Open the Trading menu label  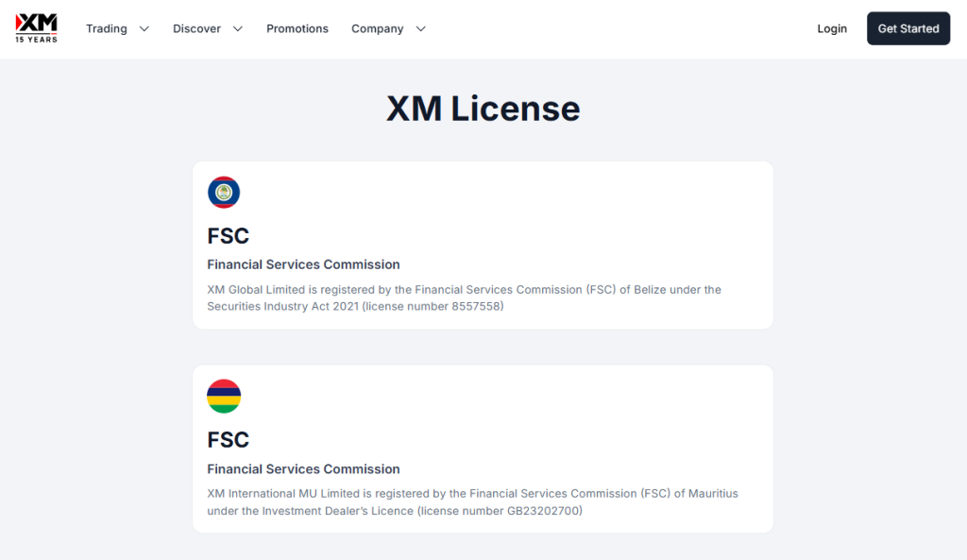(x=107, y=29)
